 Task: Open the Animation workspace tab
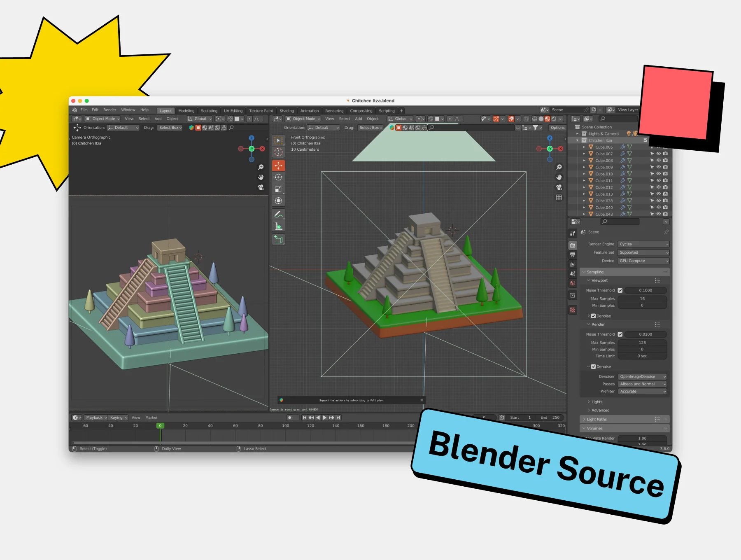pyautogui.click(x=310, y=111)
